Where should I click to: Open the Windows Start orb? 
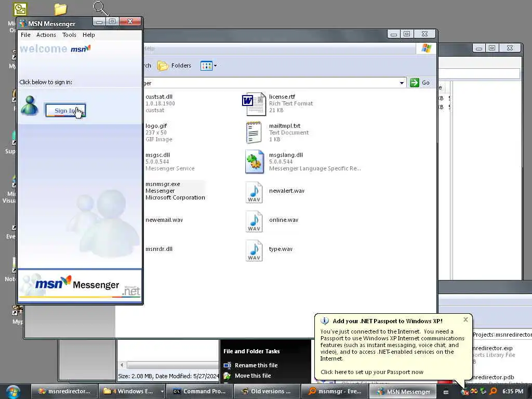(x=13, y=392)
